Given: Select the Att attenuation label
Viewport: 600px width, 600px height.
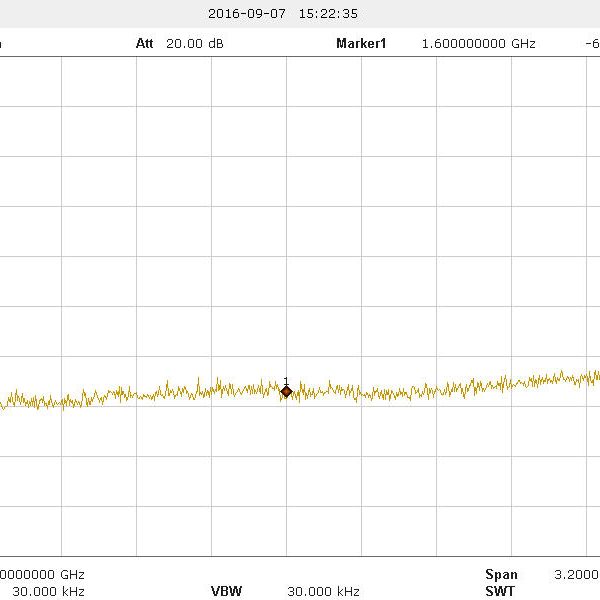Looking at the screenshot, I should coord(146,44).
